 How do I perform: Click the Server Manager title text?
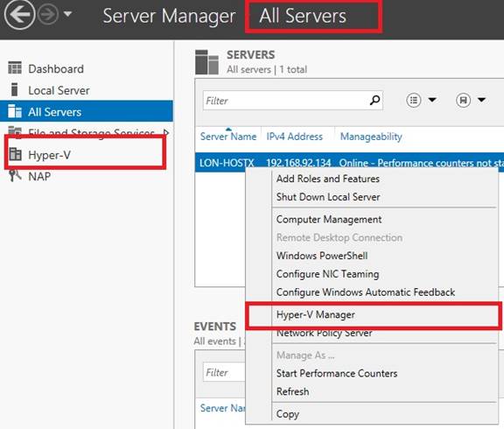(x=169, y=16)
